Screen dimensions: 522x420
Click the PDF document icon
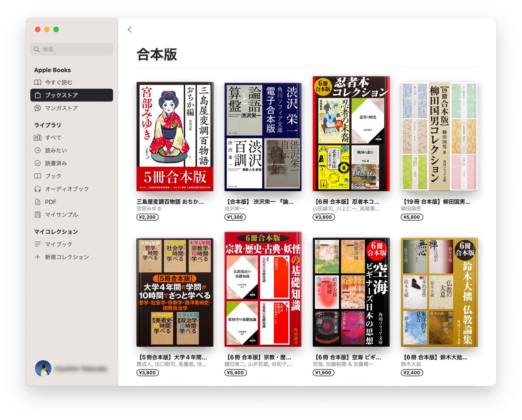point(38,202)
